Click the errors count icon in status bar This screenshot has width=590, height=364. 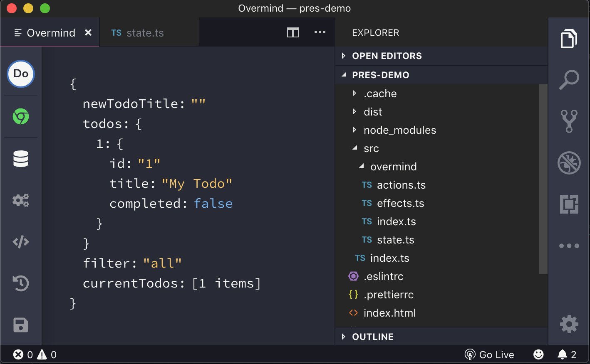pyautogui.click(x=18, y=354)
